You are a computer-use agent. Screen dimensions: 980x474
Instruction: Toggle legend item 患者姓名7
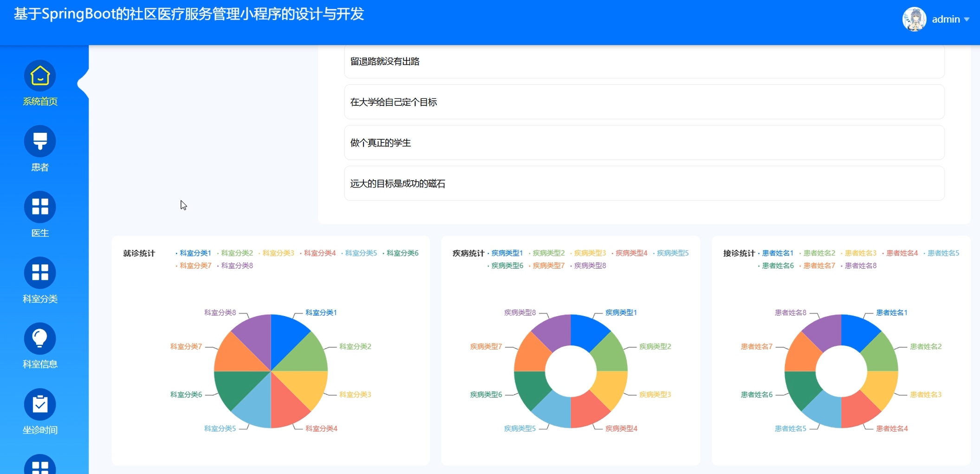coord(817,266)
